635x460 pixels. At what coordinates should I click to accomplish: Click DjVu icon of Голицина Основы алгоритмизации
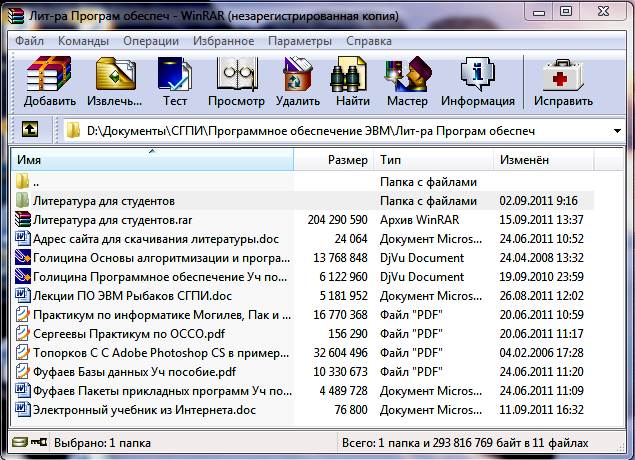[23, 257]
